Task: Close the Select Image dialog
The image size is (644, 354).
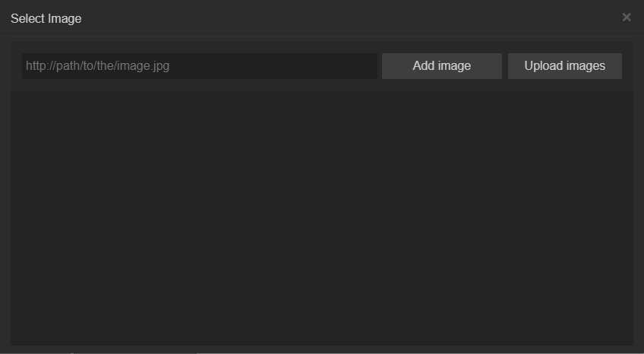Action: tap(627, 17)
